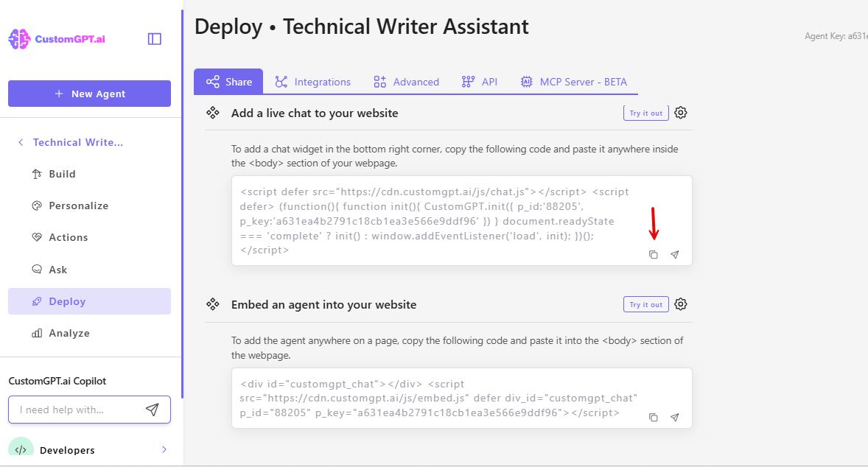Viewport: 868px width, 467px height.
Task: Click the Build crane icon
Action: [x=37, y=174]
